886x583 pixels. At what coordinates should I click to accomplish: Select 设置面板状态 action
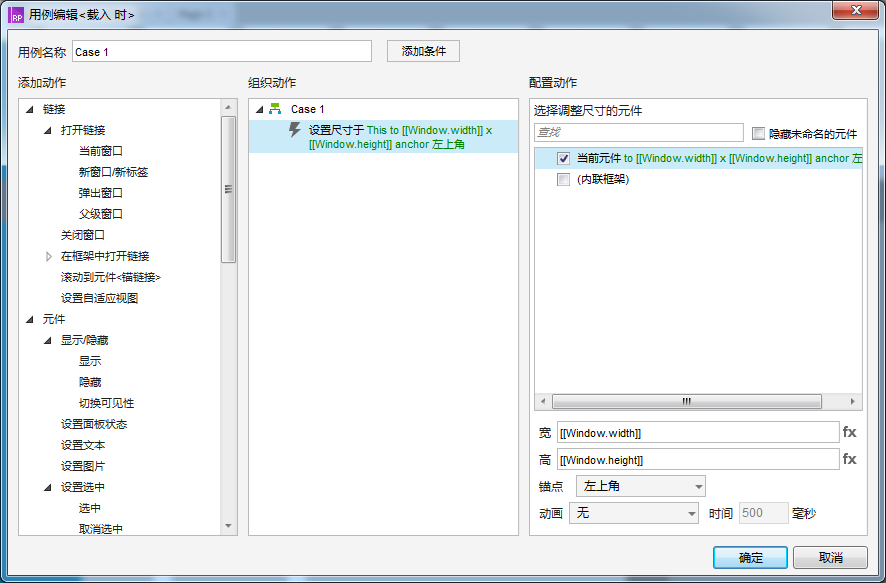(94, 424)
